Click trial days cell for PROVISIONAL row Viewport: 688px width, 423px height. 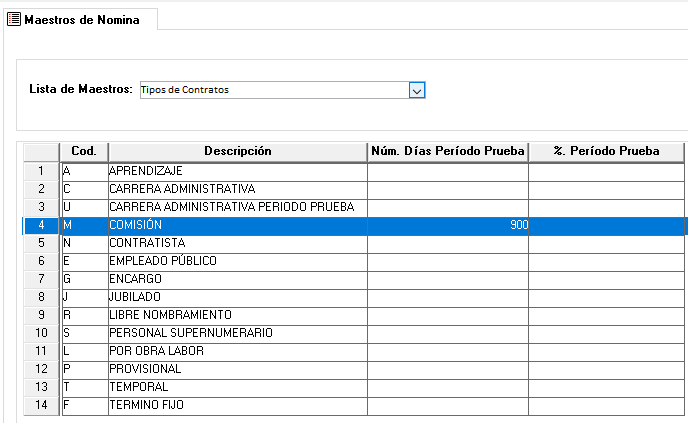pos(447,369)
